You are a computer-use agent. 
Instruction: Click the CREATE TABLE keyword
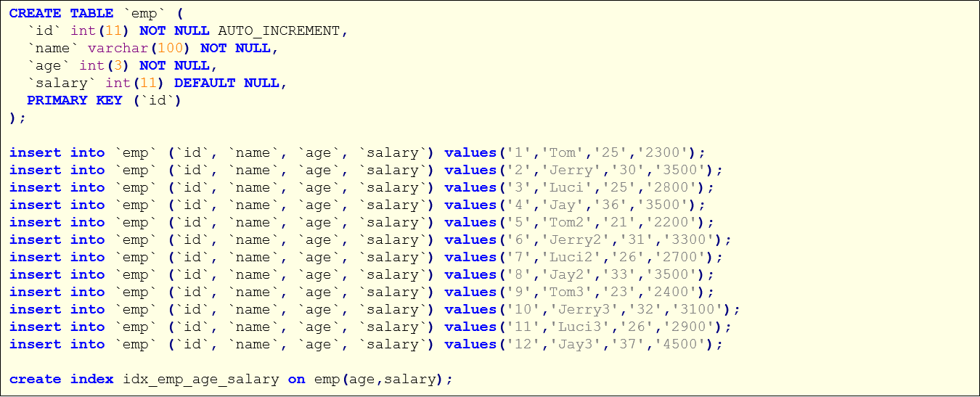(x=62, y=13)
